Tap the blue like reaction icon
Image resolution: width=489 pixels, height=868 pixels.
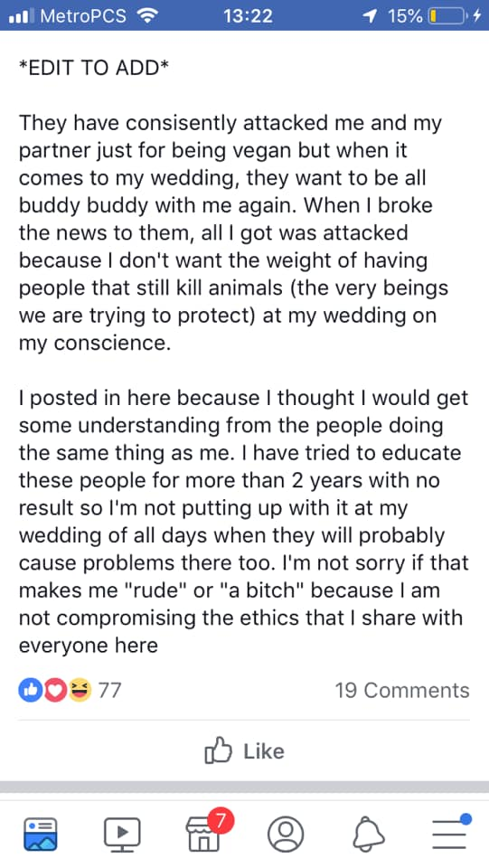(31, 690)
